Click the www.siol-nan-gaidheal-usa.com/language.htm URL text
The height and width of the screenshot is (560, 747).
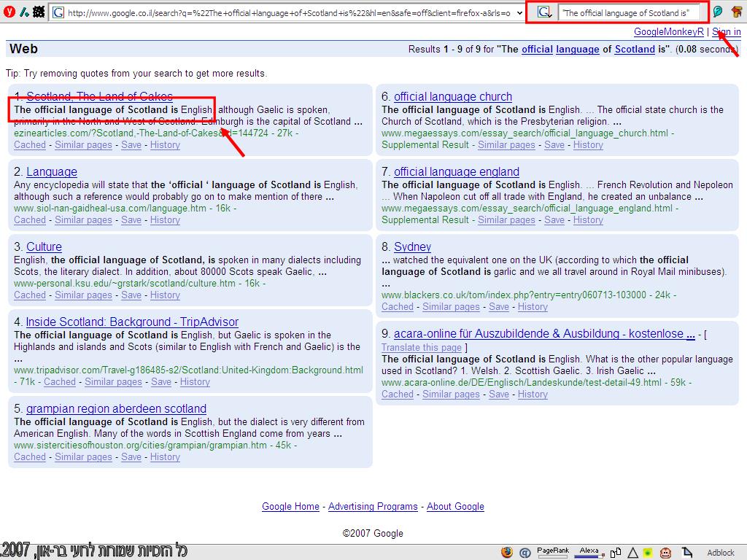[x=110, y=208]
